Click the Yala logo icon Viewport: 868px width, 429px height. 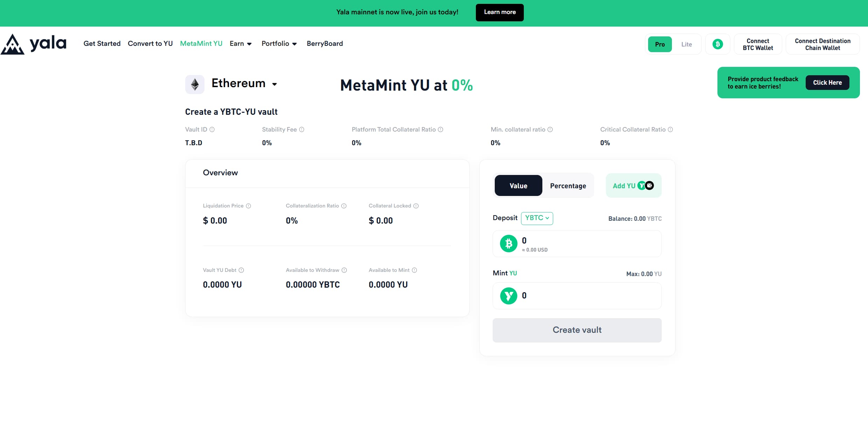13,44
